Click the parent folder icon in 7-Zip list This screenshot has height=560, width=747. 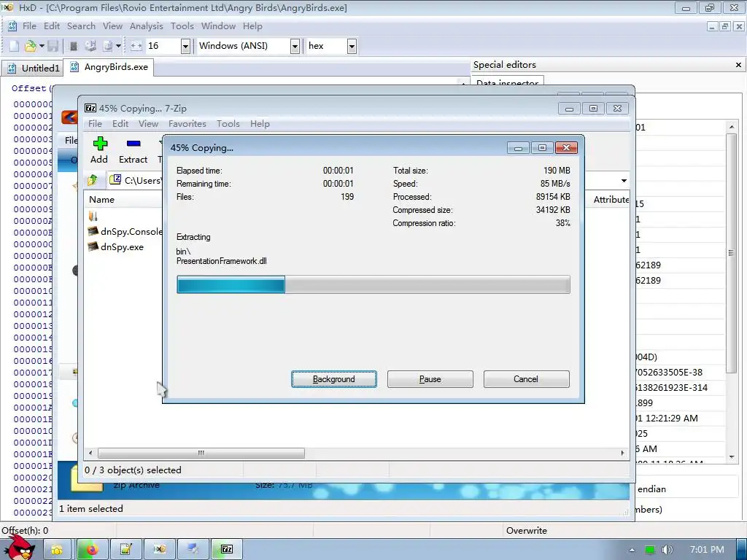[x=93, y=216]
